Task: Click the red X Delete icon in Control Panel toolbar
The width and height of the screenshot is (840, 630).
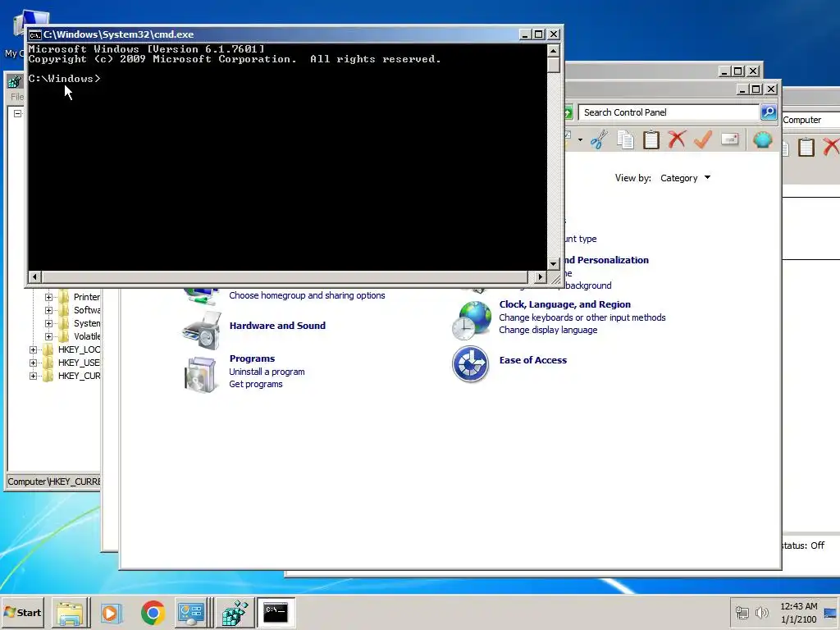Action: click(677, 139)
